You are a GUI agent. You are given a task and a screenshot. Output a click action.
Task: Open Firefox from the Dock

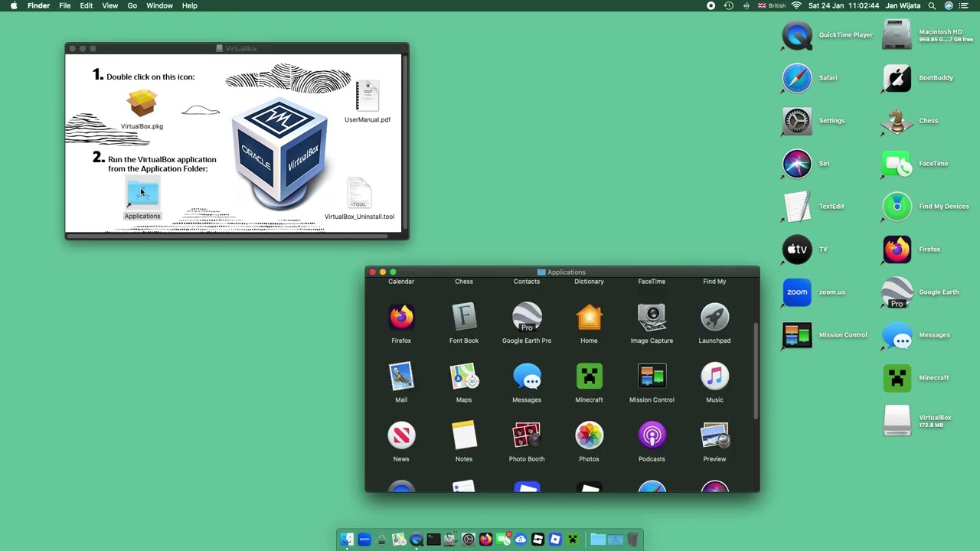click(x=485, y=539)
